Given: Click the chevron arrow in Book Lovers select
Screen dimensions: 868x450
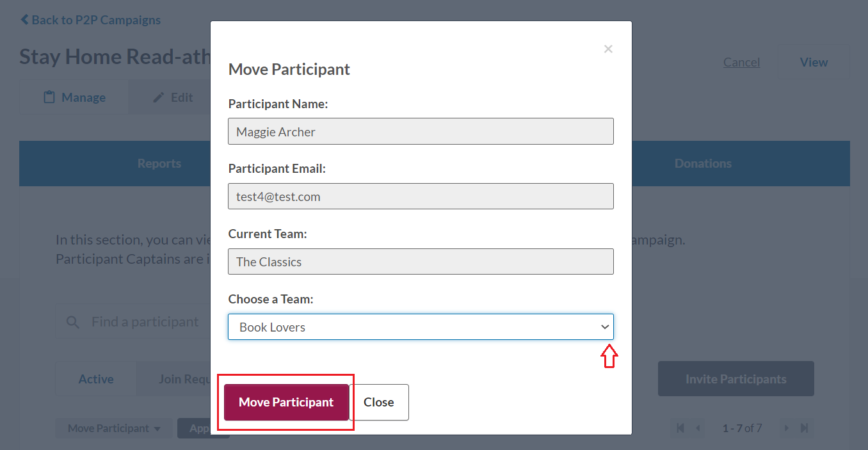Looking at the screenshot, I should (x=604, y=326).
